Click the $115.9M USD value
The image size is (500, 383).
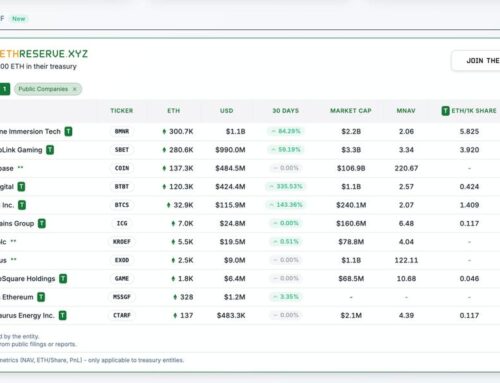230,205
